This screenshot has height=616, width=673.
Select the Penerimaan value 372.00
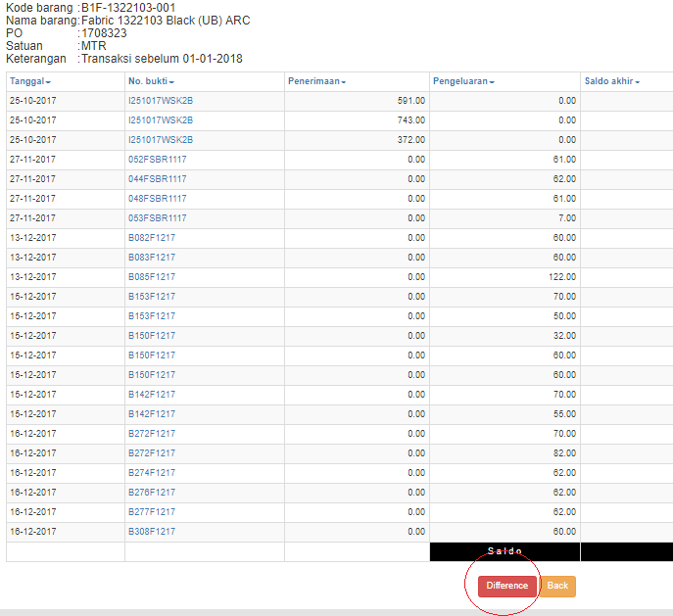[x=411, y=140]
